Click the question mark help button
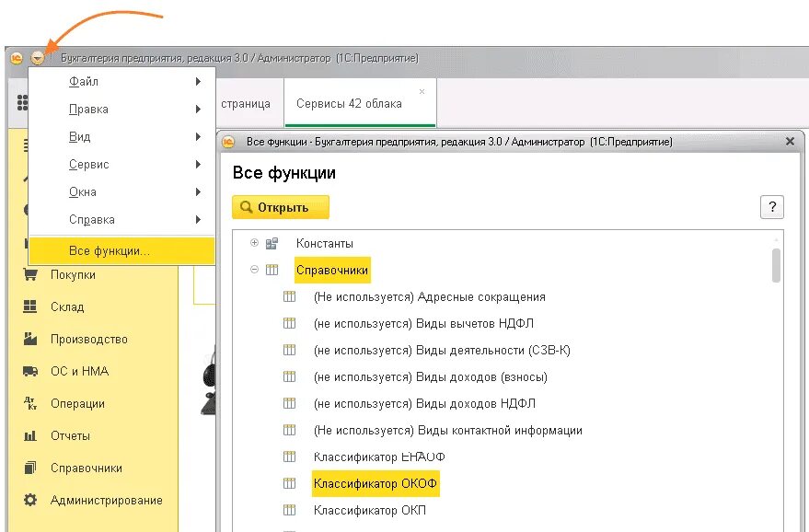 pos(772,207)
